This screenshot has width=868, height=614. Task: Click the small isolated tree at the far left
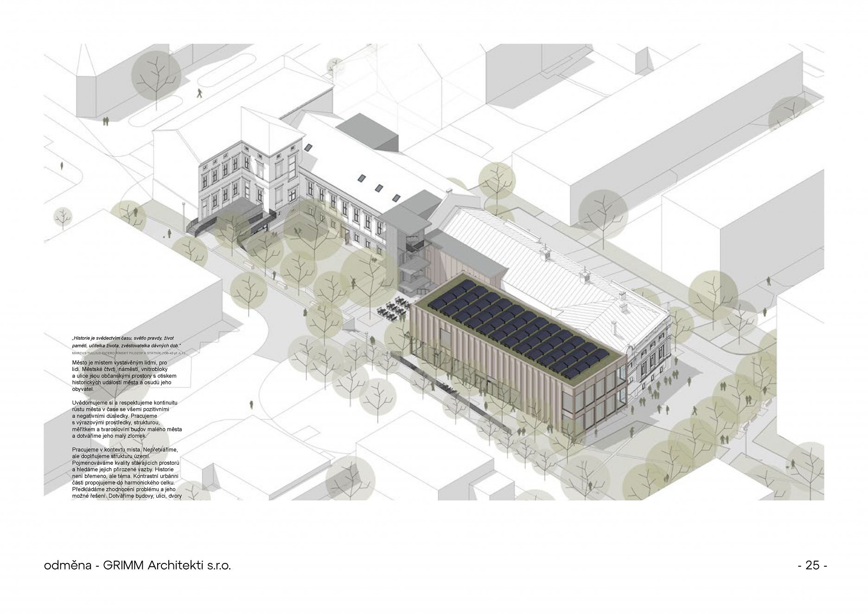pos(64,217)
